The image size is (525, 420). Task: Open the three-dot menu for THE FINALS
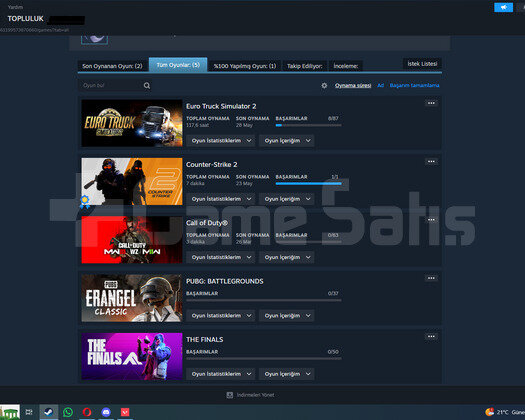431,336
